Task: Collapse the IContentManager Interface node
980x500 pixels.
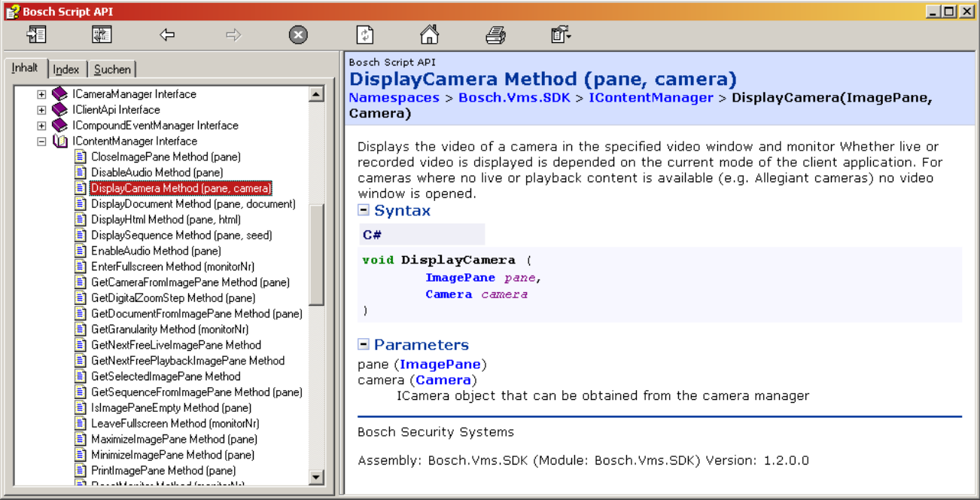Action: (41, 142)
